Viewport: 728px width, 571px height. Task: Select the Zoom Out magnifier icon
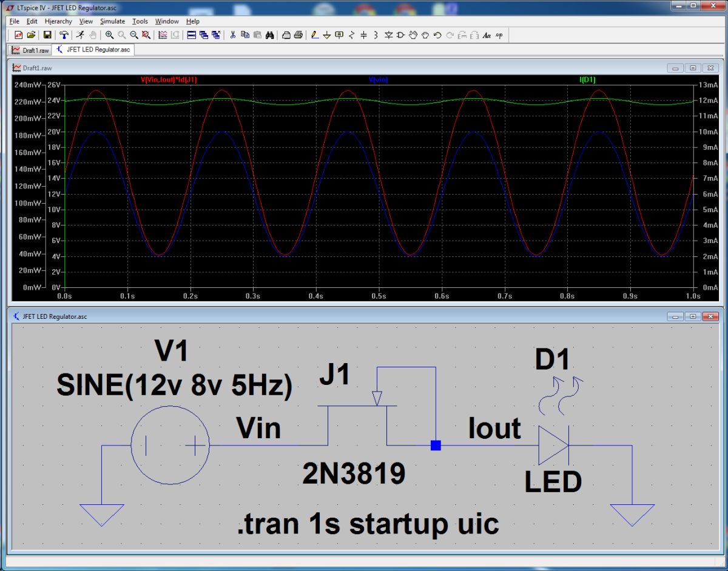pyautogui.click(x=134, y=35)
